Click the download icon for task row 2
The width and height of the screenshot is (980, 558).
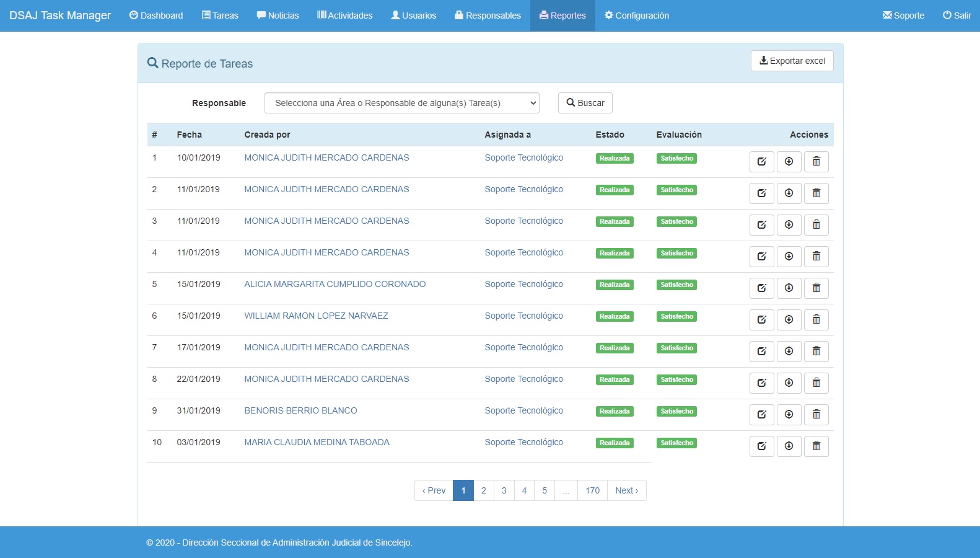(x=789, y=193)
